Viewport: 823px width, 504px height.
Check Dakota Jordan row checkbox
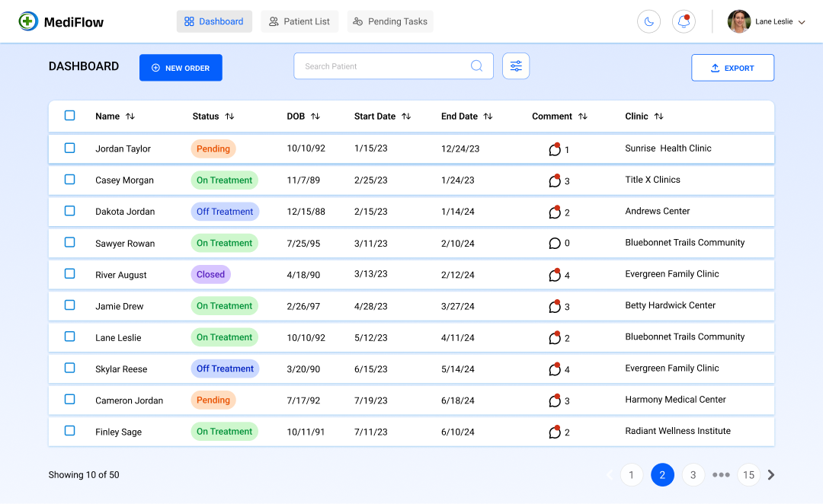click(x=69, y=211)
